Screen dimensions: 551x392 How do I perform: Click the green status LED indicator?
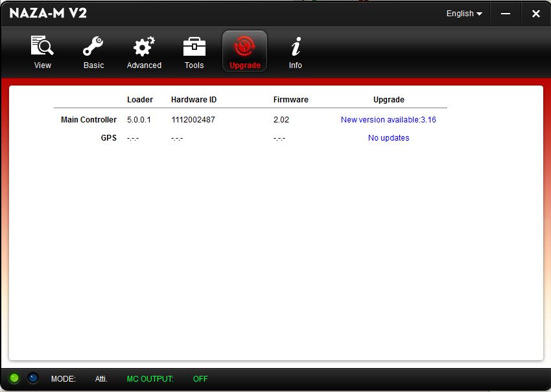[14, 378]
